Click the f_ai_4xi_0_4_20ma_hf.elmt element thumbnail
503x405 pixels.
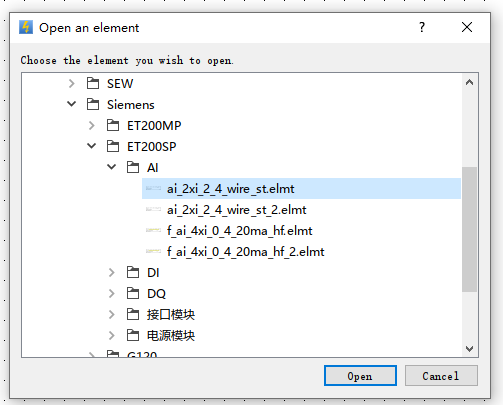[x=153, y=230]
